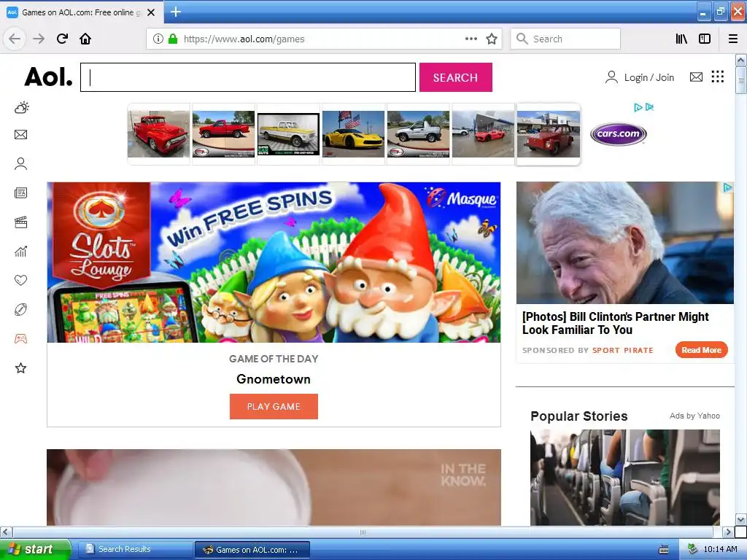
Task: Click the taskbar clock showing 10:14 AM
Action: (720, 550)
